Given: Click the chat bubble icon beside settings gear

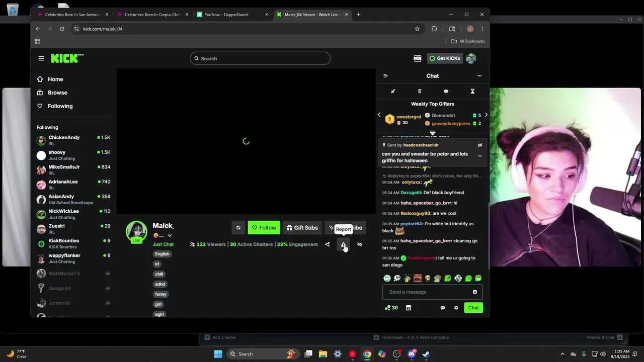Looking at the screenshot, I should point(443,308).
